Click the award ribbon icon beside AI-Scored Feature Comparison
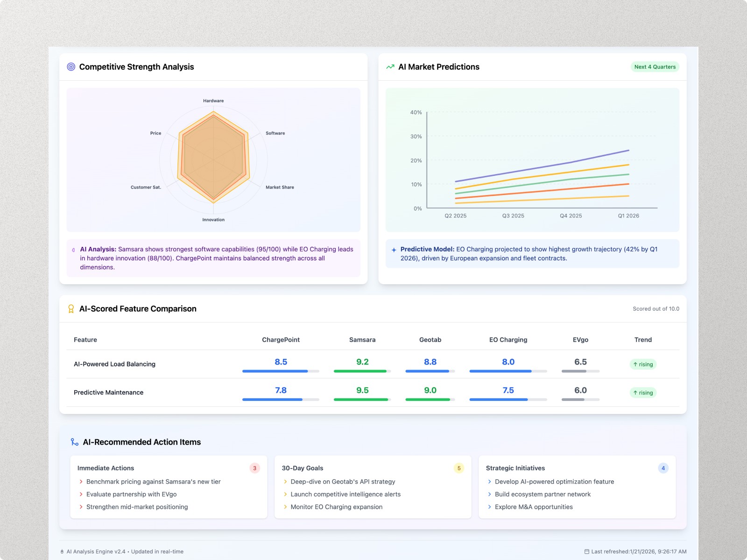747x560 pixels. tap(71, 309)
